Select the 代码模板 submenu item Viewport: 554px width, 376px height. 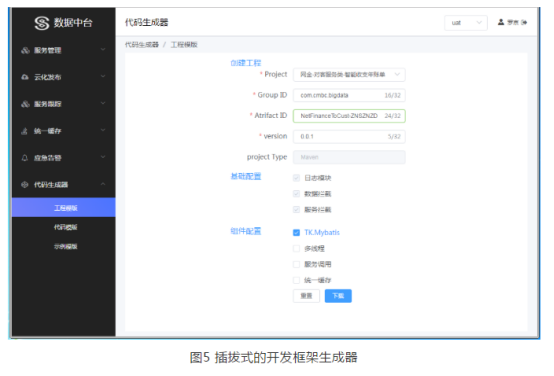click(x=66, y=227)
